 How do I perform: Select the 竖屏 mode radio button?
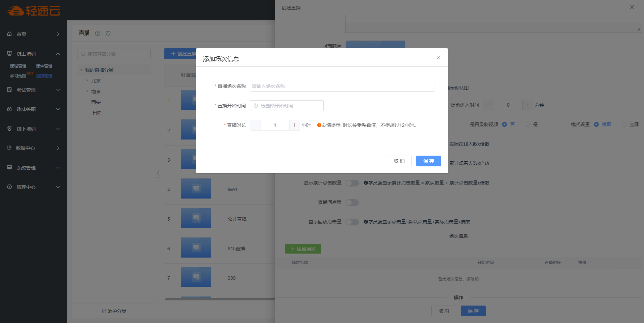click(x=624, y=124)
